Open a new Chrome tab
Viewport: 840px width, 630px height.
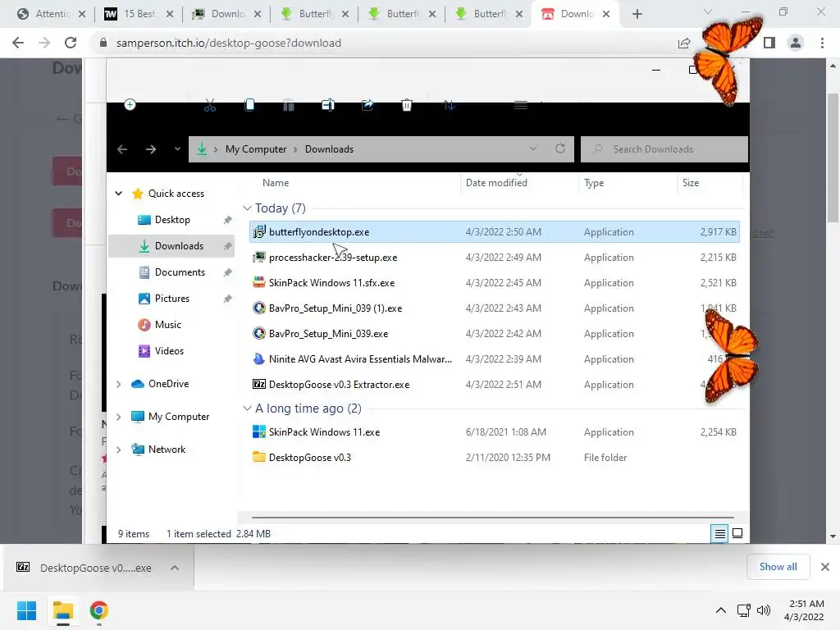[x=637, y=14]
